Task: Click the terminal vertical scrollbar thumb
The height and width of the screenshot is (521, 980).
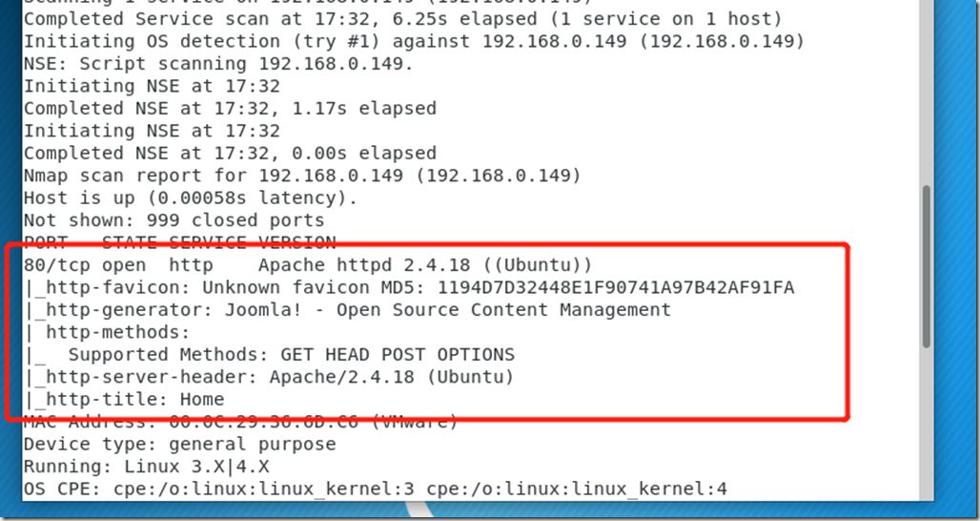Action: click(x=927, y=266)
